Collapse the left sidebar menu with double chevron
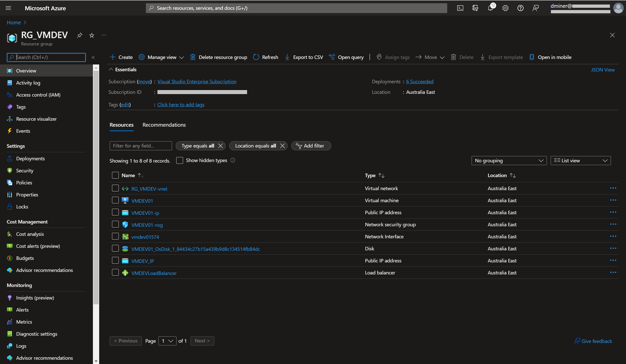 [93, 57]
